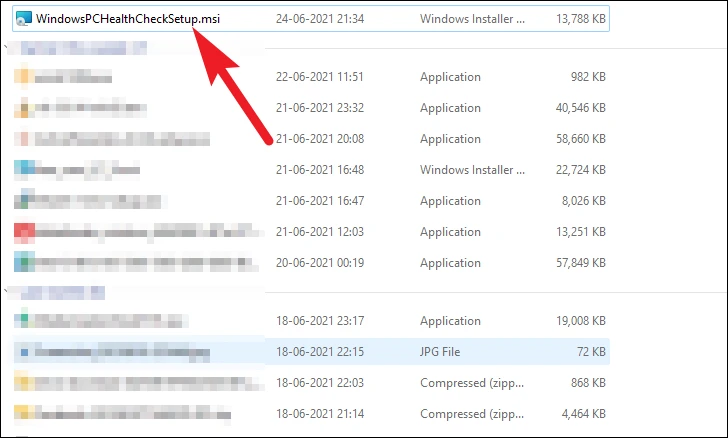Click the file icon in the 982 KB row
This screenshot has height=438, width=728.
point(24,77)
